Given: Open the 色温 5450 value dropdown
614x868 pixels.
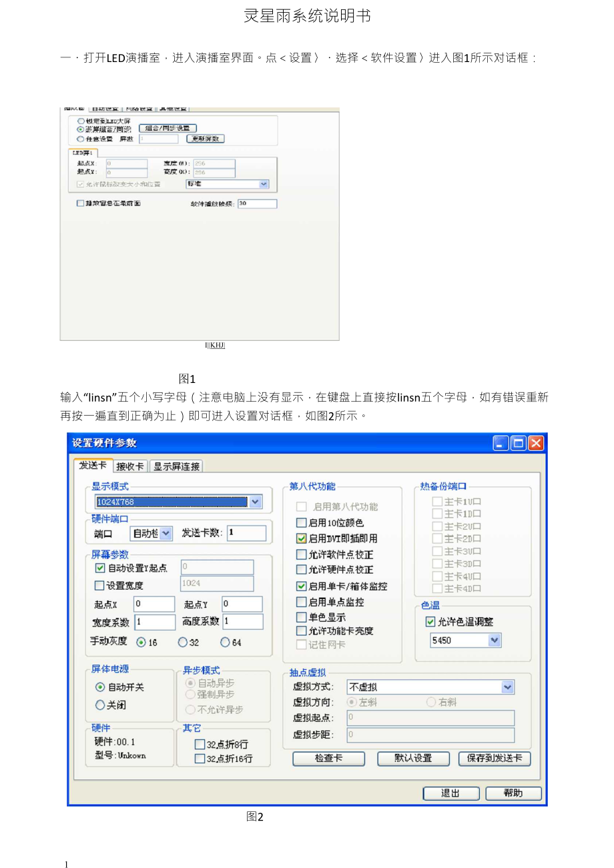Looking at the screenshot, I should 494,640.
